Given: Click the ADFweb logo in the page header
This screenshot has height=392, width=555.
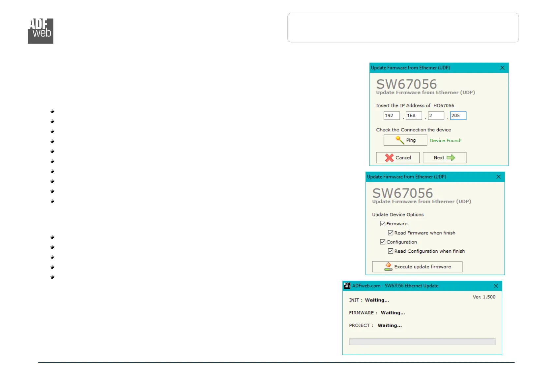Looking at the screenshot, I should click(41, 31).
